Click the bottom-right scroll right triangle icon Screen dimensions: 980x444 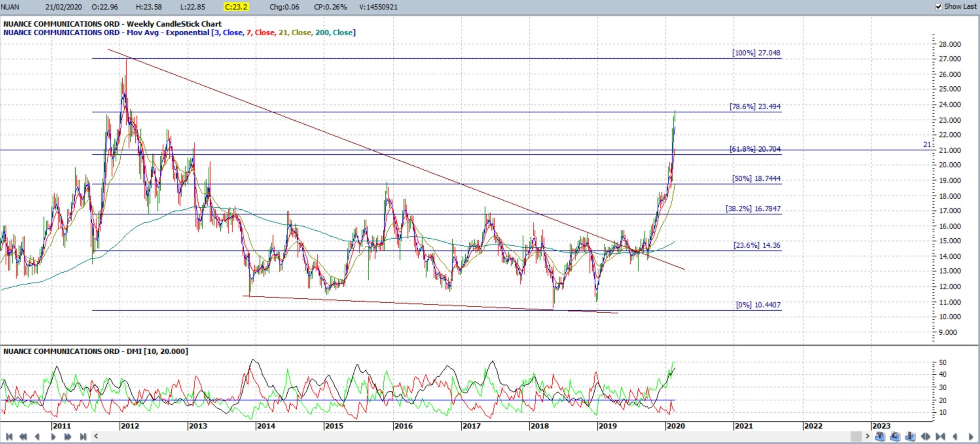971,436
